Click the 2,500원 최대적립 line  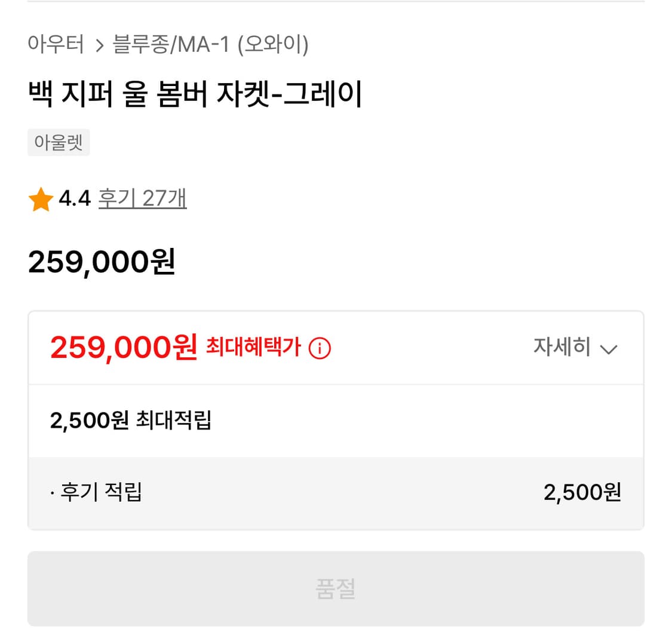pos(131,421)
